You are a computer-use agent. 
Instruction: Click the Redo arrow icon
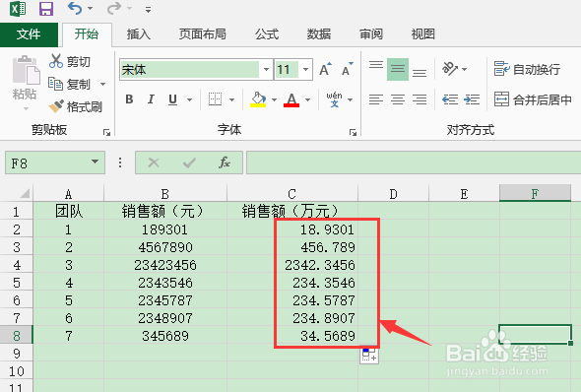pos(114,8)
